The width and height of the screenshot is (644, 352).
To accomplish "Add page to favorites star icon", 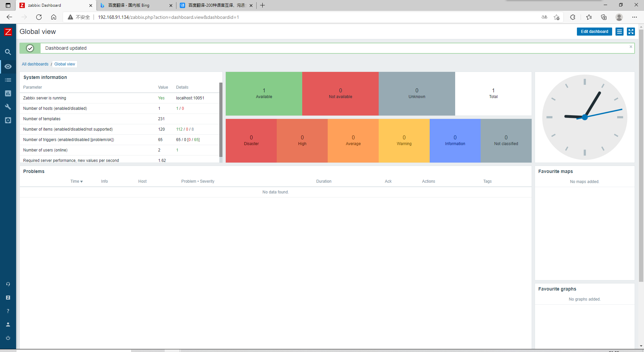I will 557,17.
